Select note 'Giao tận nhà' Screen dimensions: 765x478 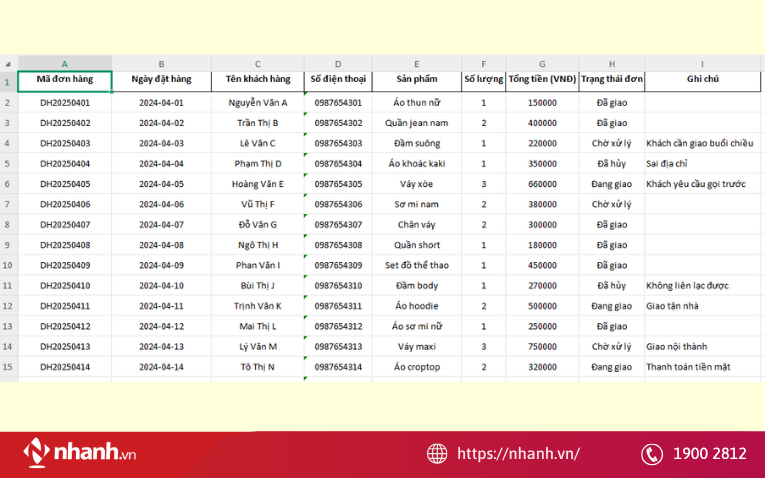(x=703, y=306)
